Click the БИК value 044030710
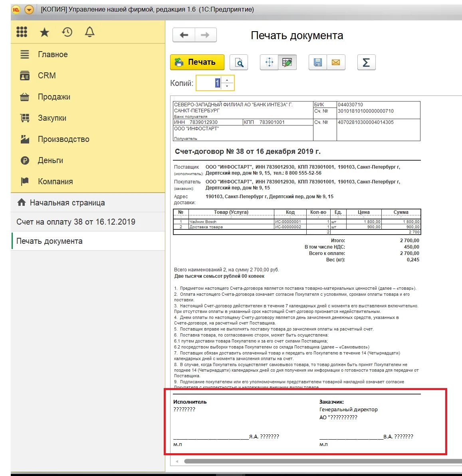This screenshot has height=476, width=462. [x=350, y=104]
